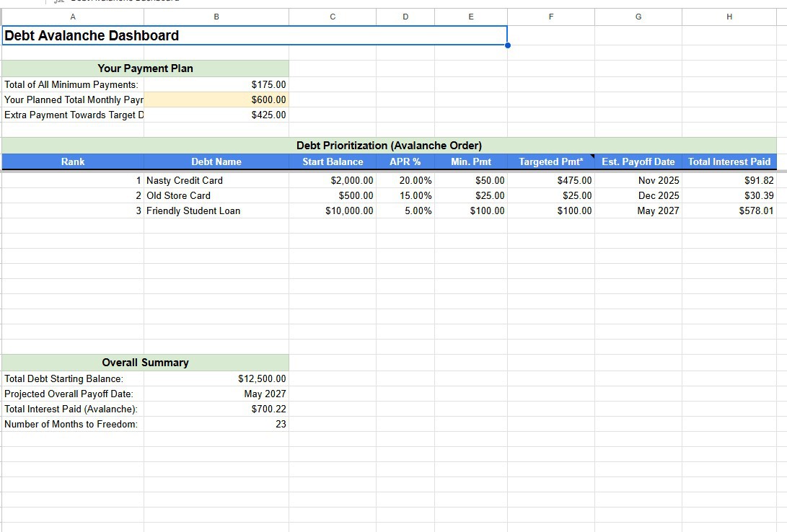Click the $578.01 total interest cell

[x=729, y=210]
